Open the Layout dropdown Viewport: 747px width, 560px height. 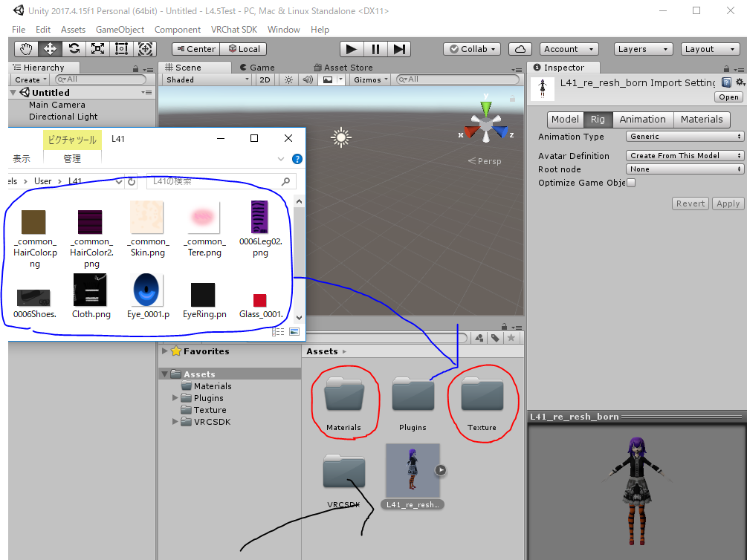[710, 49]
